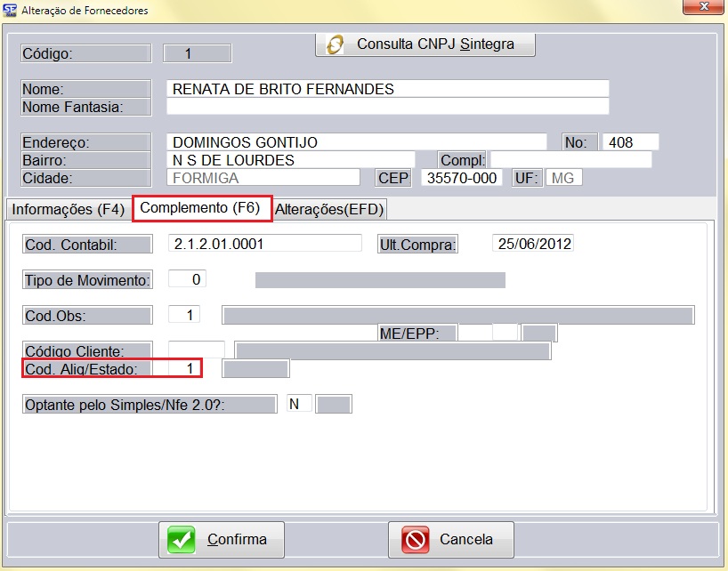Click the Optante pelo Simples/Nfe field
The height and width of the screenshot is (571, 728).
click(298, 405)
